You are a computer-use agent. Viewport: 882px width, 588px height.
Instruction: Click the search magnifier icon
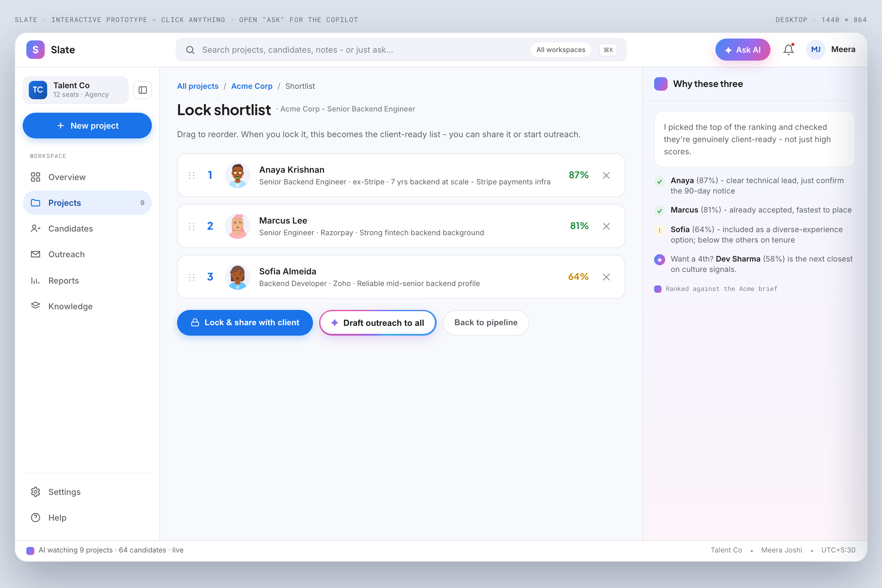[190, 50]
